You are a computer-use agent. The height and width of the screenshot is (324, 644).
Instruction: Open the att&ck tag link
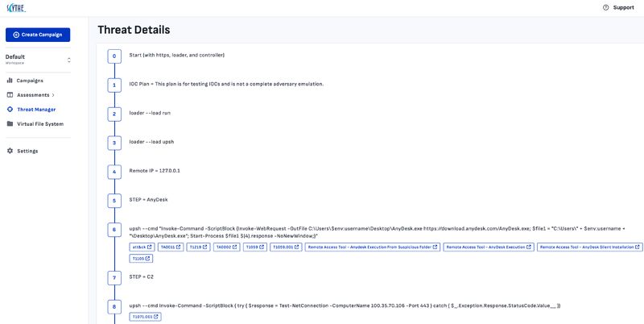(142, 247)
